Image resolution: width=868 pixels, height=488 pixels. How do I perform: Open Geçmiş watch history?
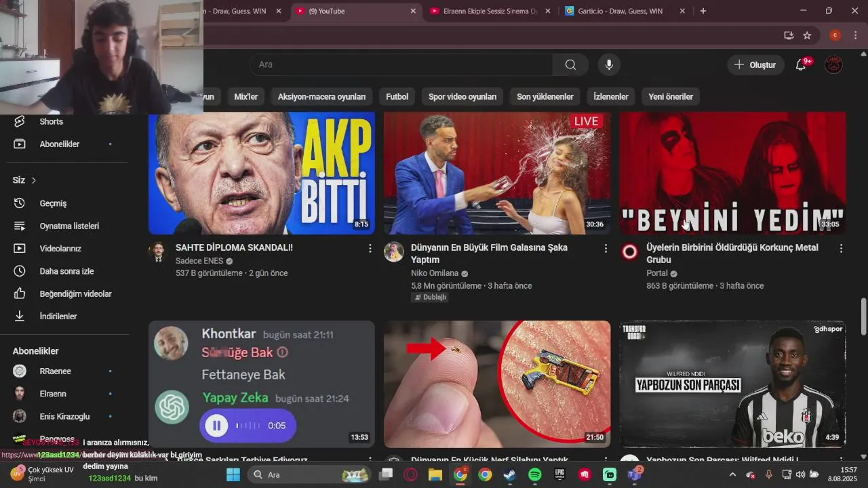[x=53, y=203]
